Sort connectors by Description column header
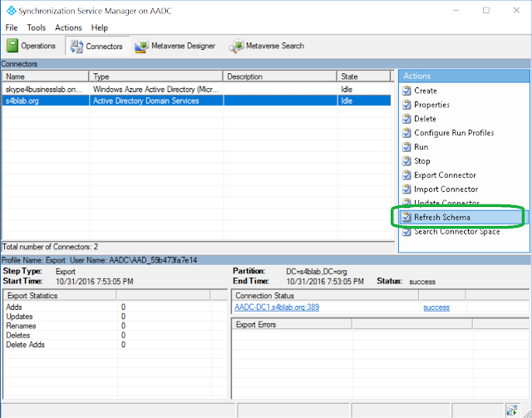Viewport: 532px width, 418px height. (280, 76)
